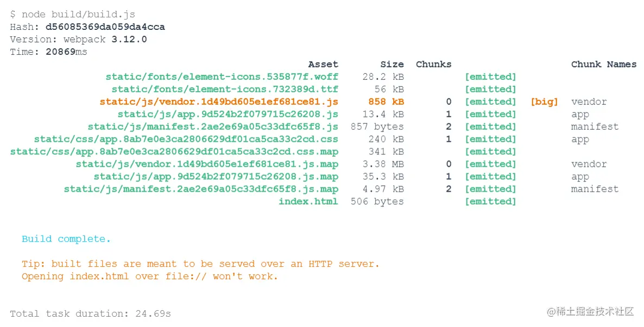Select the orange vendor.js asset name

tap(219, 102)
